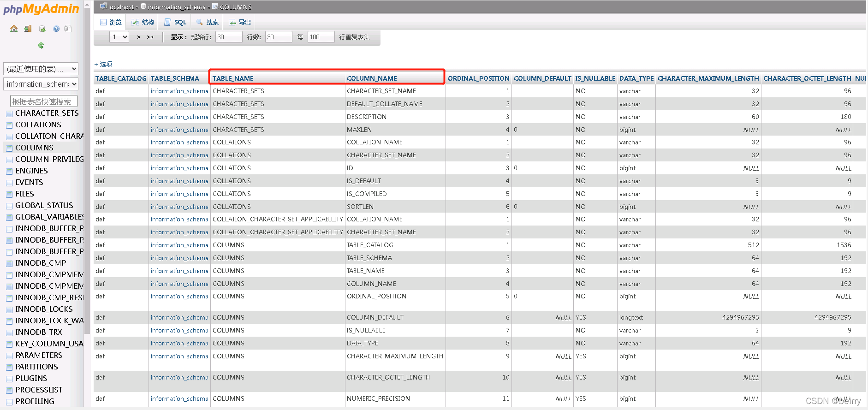
Task: Click table icon beside COLUMNS breadcrumb
Action: [215, 6]
